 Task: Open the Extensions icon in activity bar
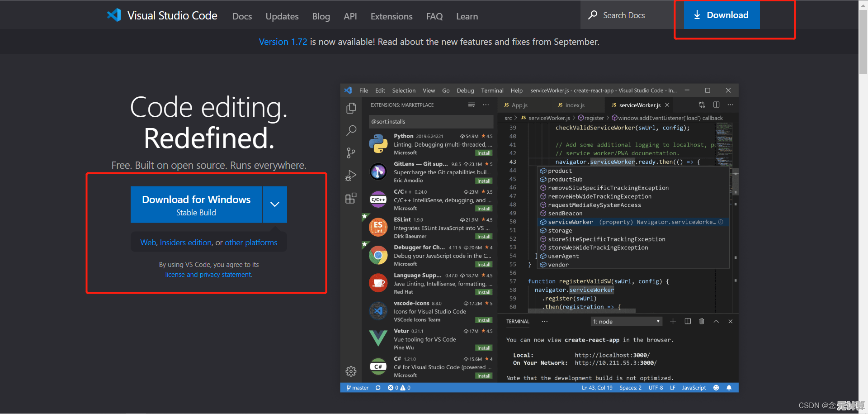coord(351,198)
